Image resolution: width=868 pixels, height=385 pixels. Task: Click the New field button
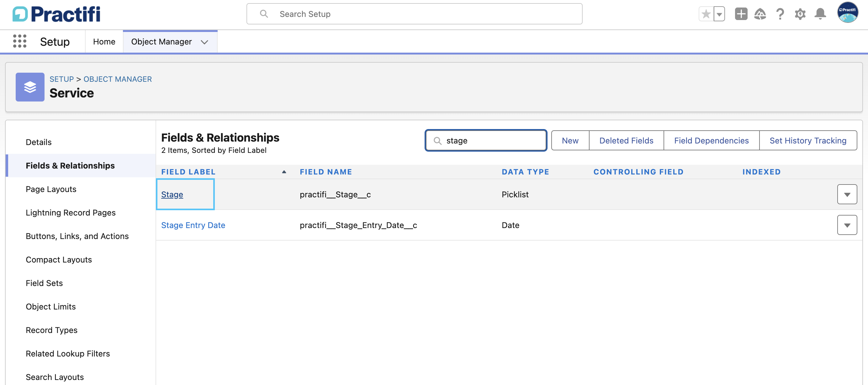point(570,140)
